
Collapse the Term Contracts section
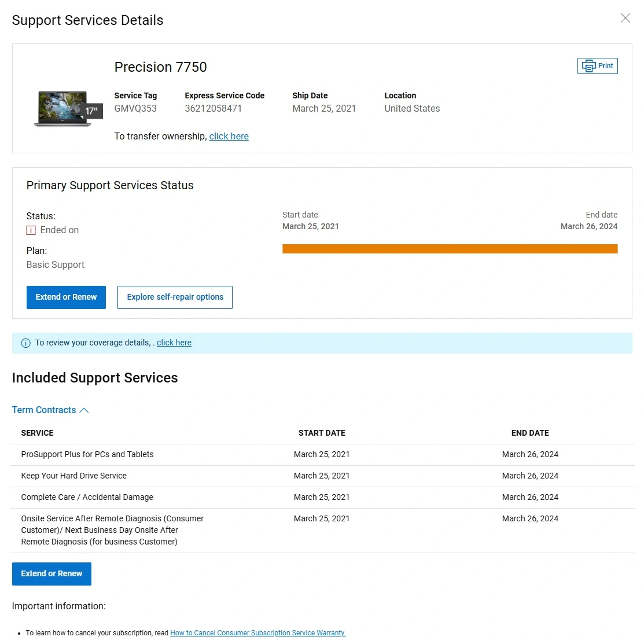click(50, 410)
